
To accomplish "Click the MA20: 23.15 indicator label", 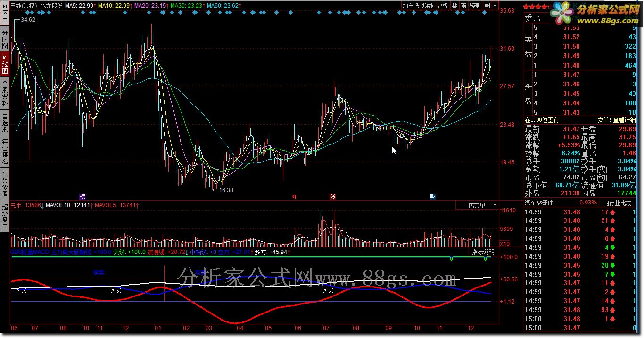I will point(152,6).
